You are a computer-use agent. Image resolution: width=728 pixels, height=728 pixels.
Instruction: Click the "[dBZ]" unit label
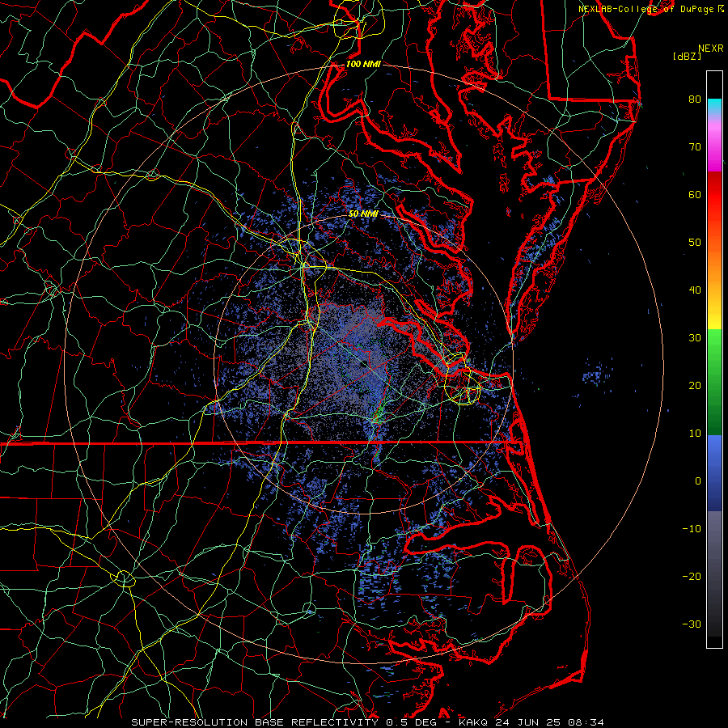click(687, 57)
